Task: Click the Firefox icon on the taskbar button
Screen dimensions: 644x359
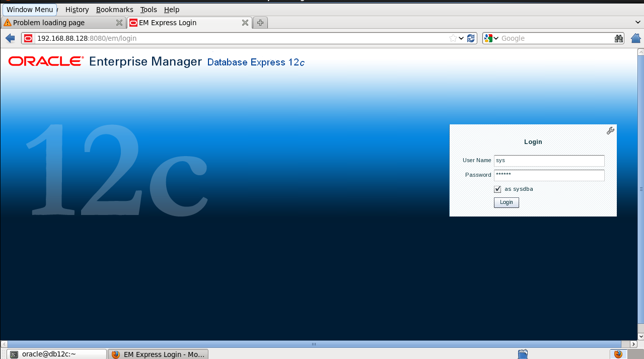Action: tap(116, 354)
